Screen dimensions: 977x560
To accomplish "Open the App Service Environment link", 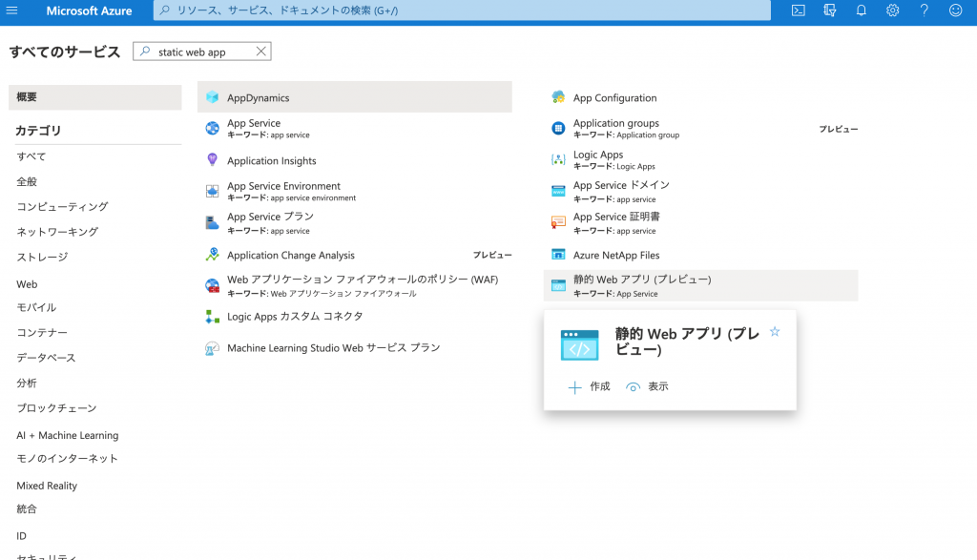I will coord(283,186).
